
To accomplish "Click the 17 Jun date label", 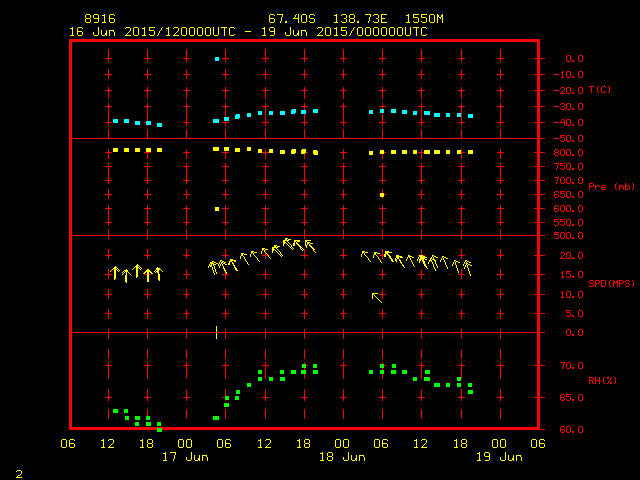I will click(x=185, y=457).
